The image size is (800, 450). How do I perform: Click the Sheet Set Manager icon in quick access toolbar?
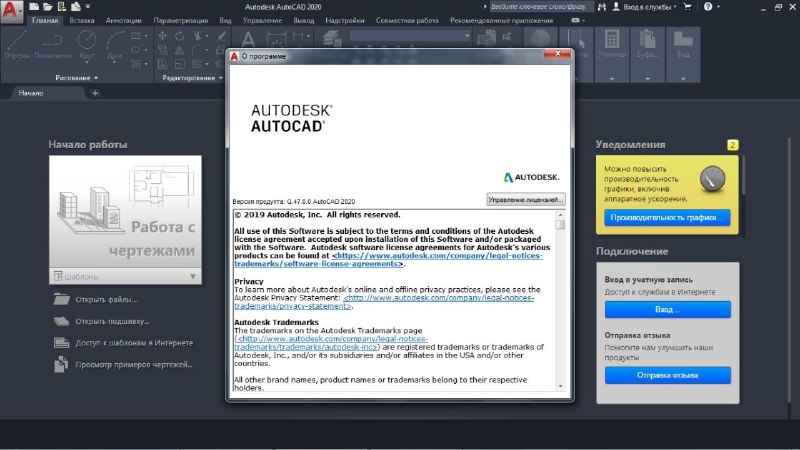(x=76, y=7)
